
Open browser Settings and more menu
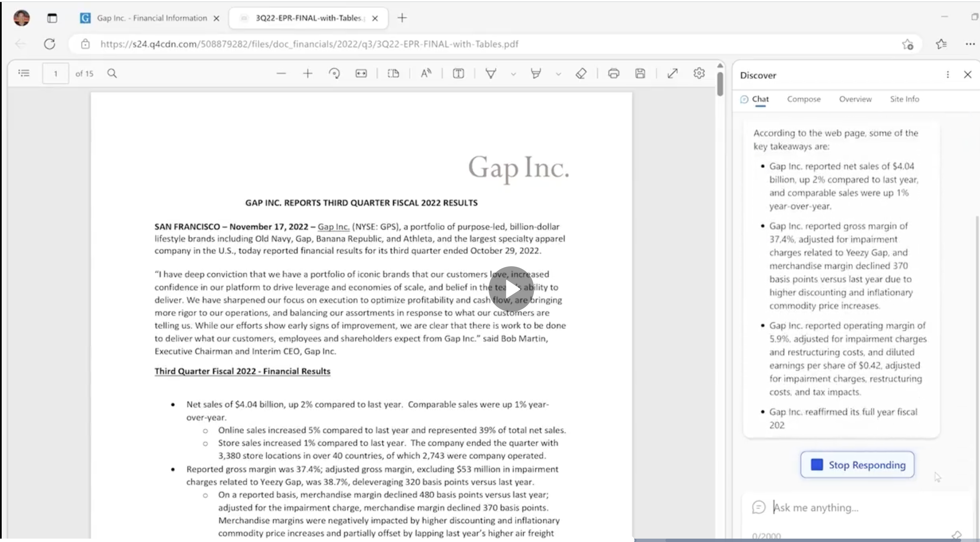970,44
